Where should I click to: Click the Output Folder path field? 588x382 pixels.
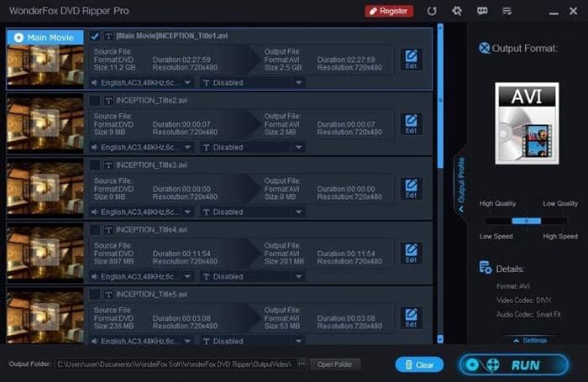(x=175, y=364)
